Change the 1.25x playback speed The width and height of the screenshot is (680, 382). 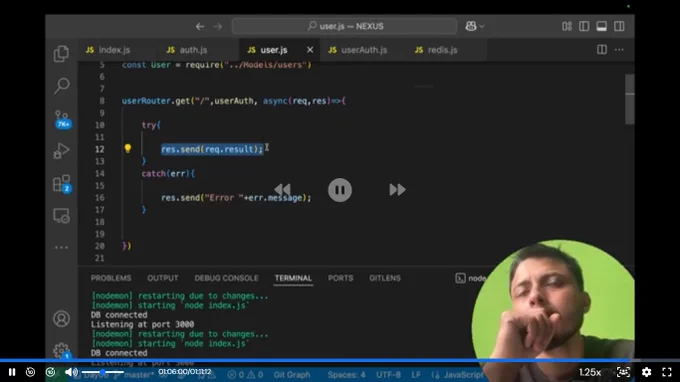tap(590, 372)
